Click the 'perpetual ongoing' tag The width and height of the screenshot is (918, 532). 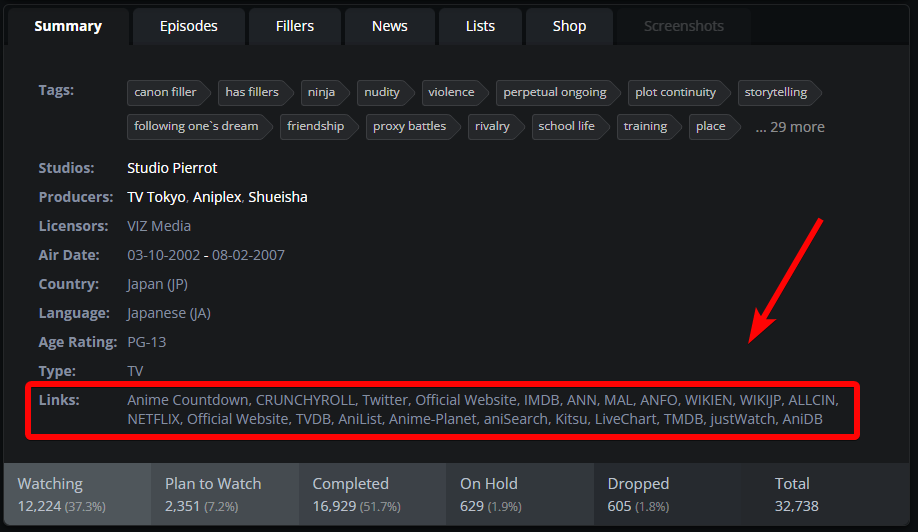click(555, 92)
